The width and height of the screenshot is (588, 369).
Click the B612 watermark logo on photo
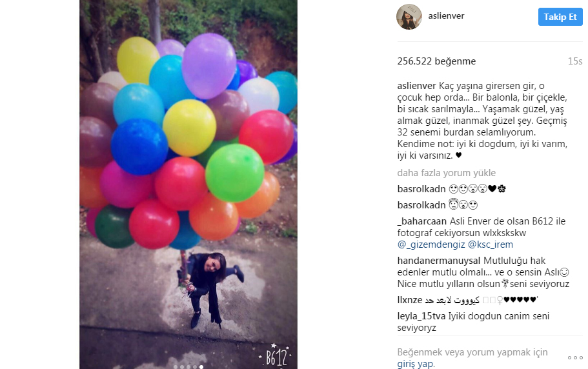click(276, 355)
